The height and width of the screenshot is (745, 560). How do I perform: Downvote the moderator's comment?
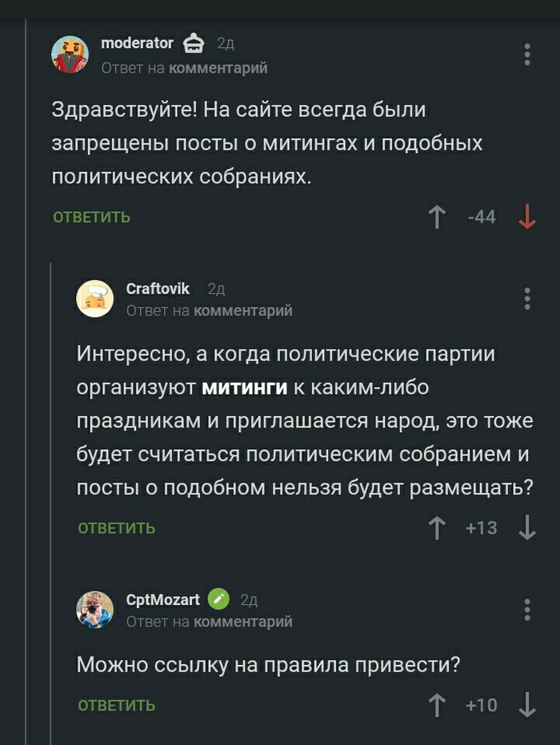[x=526, y=217]
